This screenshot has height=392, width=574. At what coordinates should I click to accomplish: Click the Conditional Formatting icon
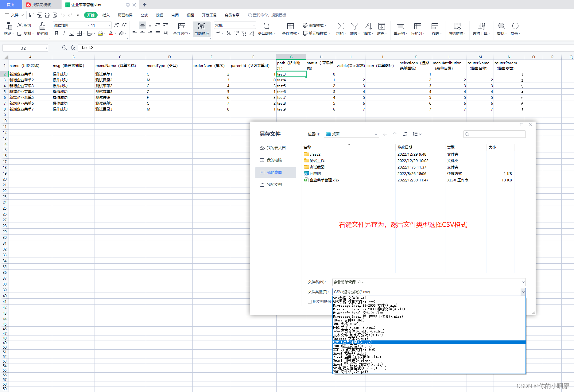[x=290, y=26]
